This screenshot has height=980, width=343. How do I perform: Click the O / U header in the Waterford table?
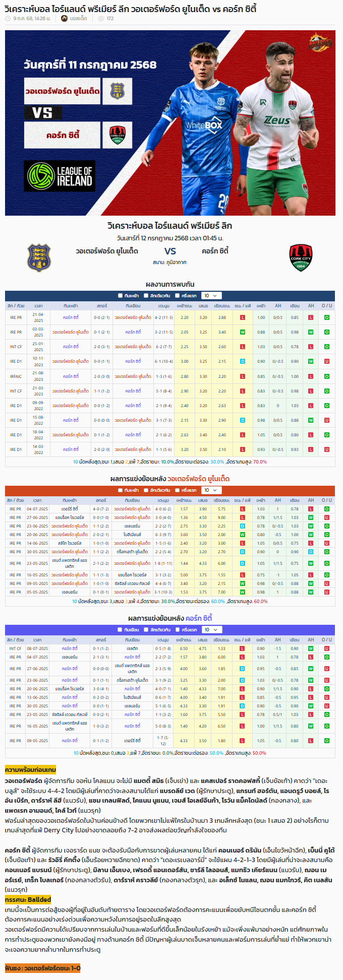point(327,500)
